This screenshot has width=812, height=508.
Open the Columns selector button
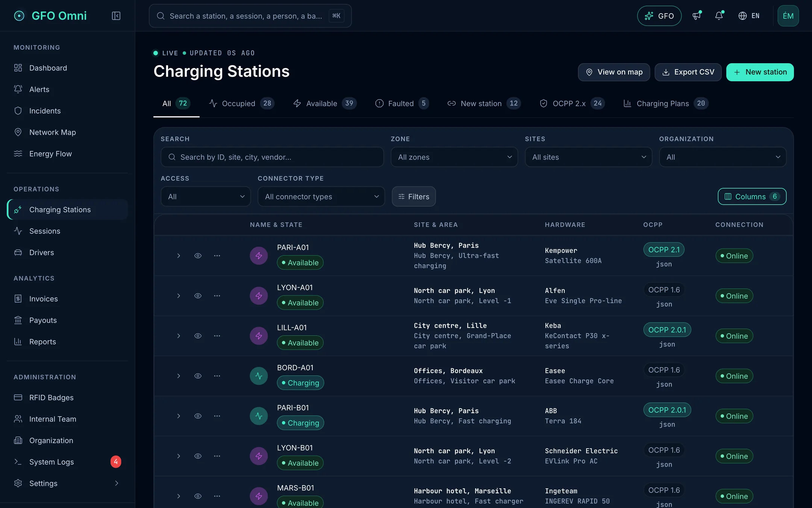(x=752, y=197)
